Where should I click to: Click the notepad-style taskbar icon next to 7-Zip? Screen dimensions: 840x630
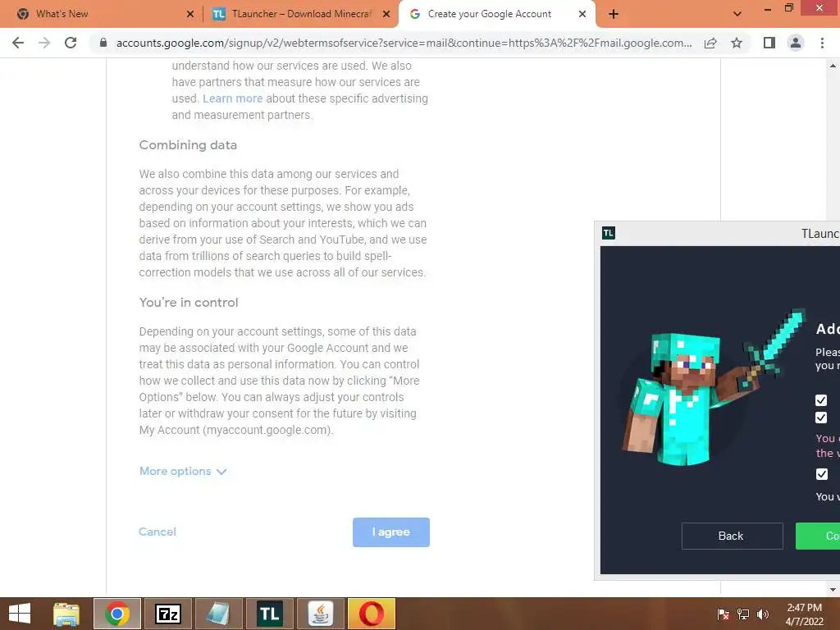tap(218, 614)
